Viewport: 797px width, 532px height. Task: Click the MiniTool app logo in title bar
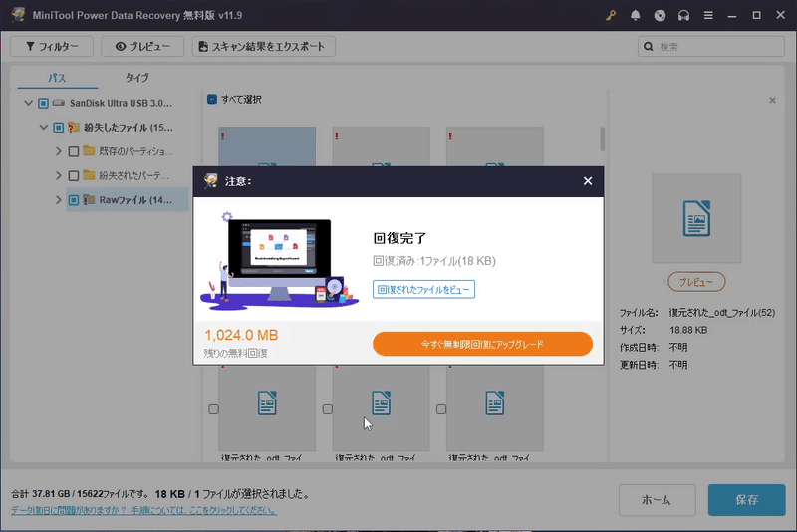[x=19, y=15]
